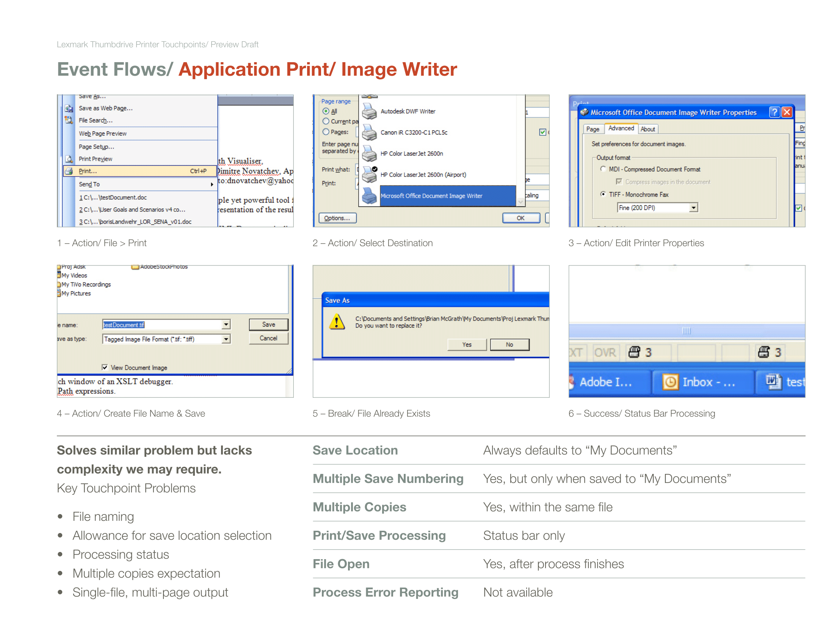This screenshot has width=834, height=644.
Task: Click the Save as Web Page menu icon
Action: [x=69, y=108]
